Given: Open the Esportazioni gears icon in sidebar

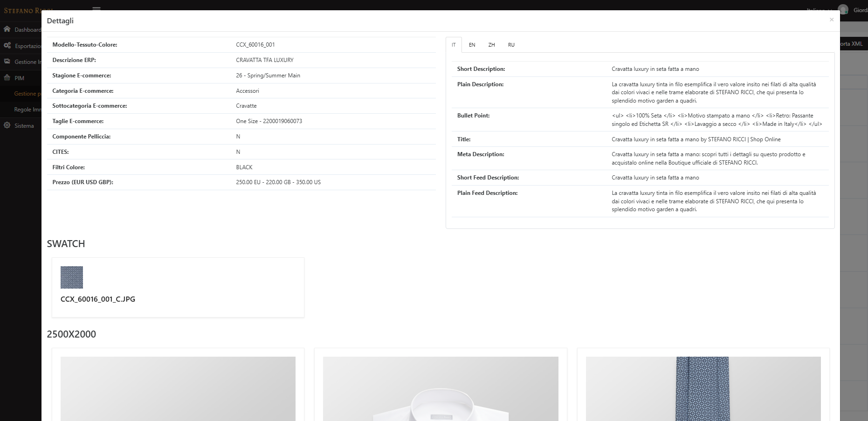Looking at the screenshot, I should 7,46.
